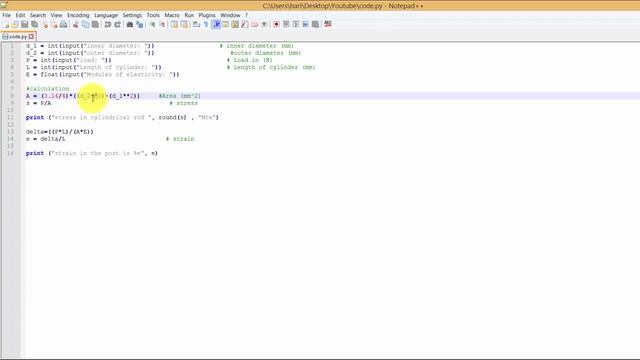Open Folder as Workspace toolbar icon
640x360 pixels.
[x=254, y=24]
